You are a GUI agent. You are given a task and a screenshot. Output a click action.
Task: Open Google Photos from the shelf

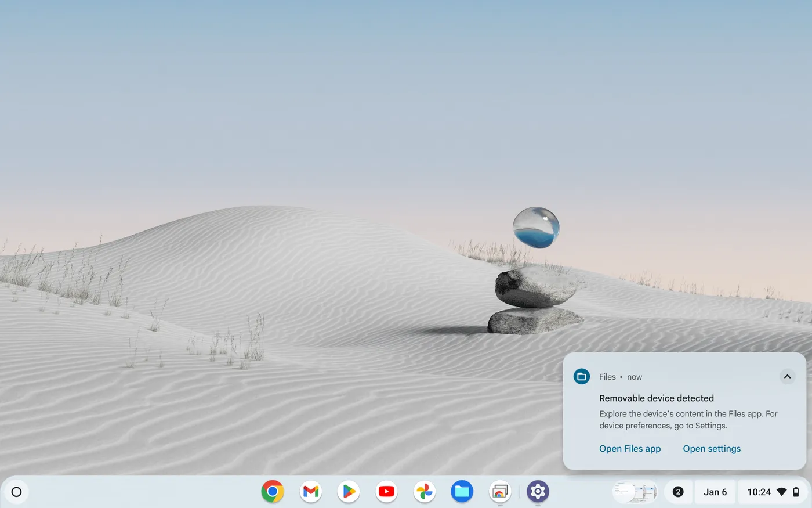[x=425, y=492]
